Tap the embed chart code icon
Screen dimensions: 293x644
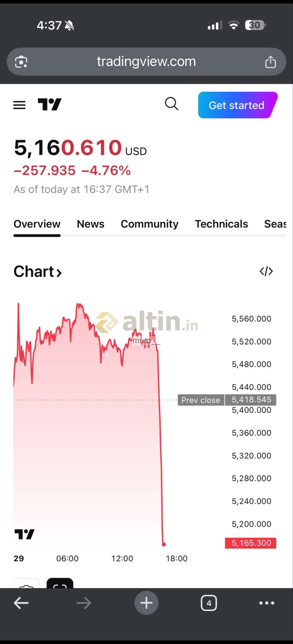click(x=266, y=271)
